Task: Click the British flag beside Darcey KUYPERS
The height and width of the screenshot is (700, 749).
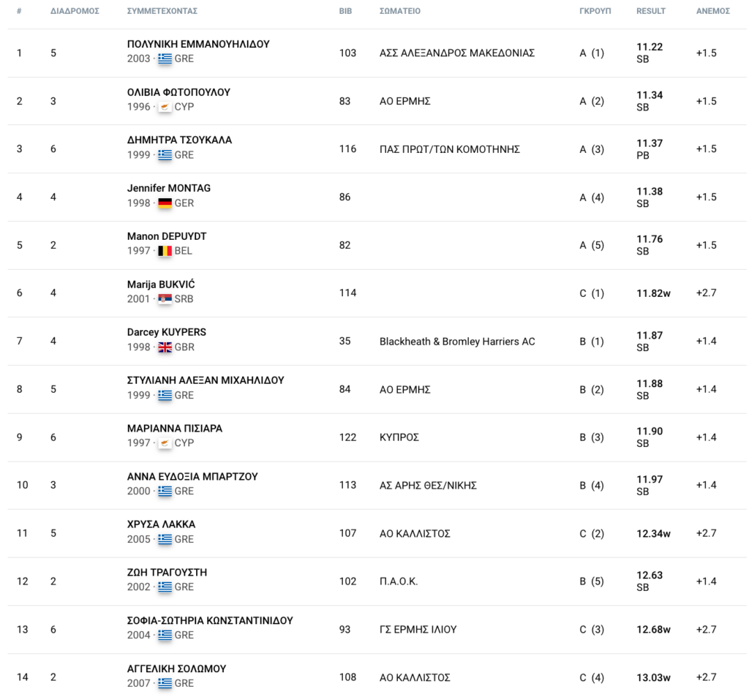Action: pyautogui.click(x=165, y=347)
